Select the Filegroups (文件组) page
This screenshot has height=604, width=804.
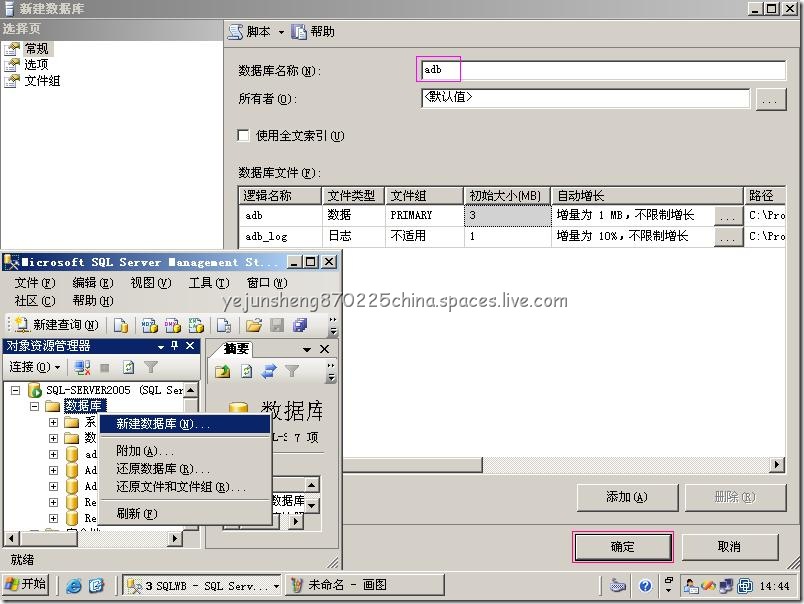(42, 80)
